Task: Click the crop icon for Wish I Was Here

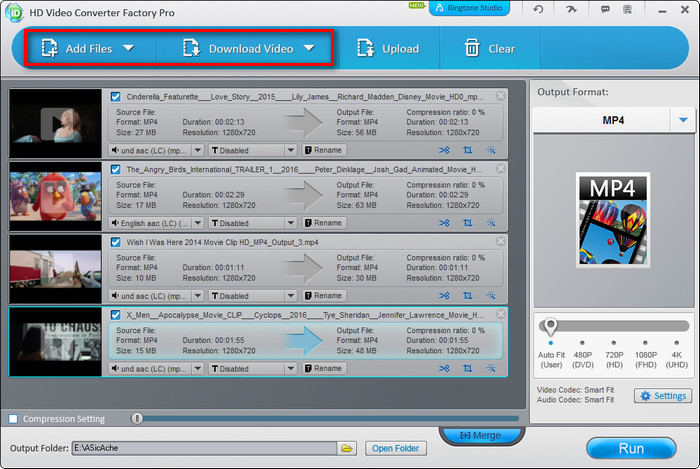Action: click(x=467, y=296)
